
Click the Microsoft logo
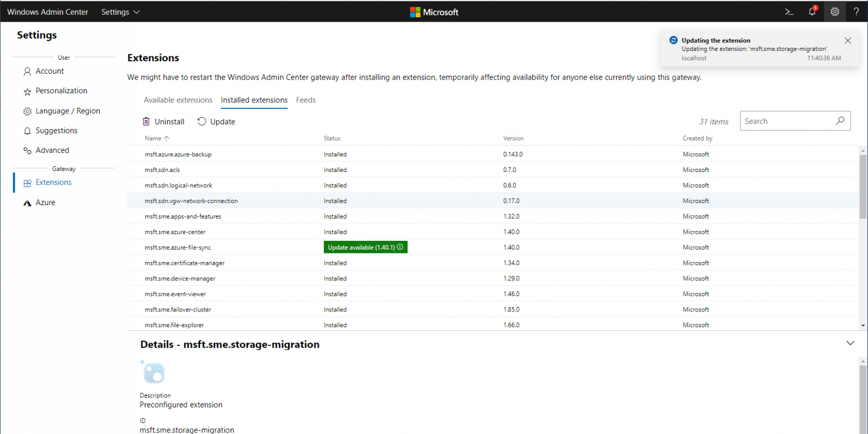434,12
